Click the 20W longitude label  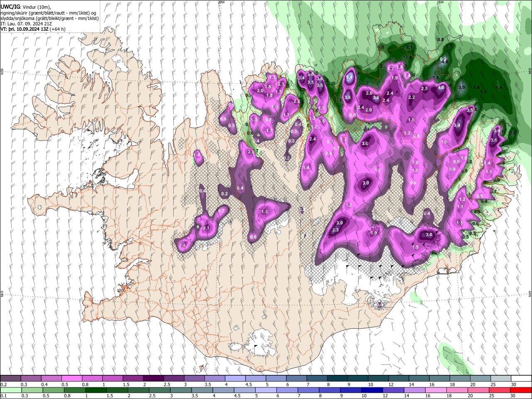(221, 2)
